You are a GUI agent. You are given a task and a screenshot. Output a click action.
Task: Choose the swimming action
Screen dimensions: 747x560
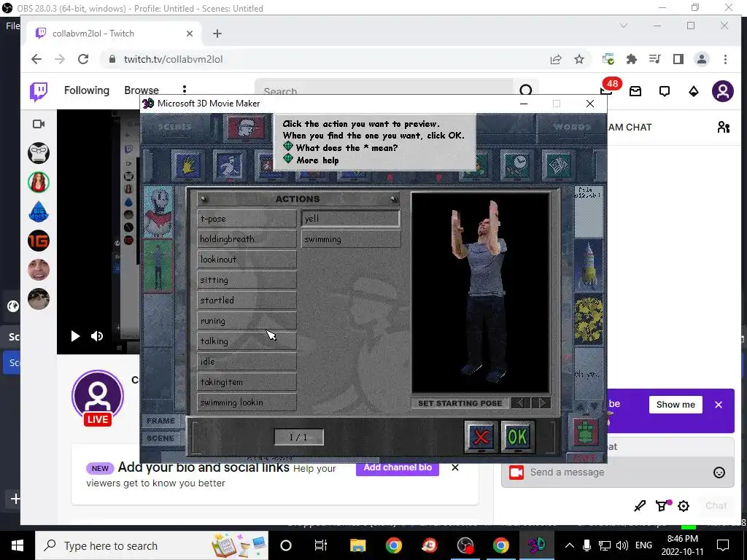(x=351, y=239)
